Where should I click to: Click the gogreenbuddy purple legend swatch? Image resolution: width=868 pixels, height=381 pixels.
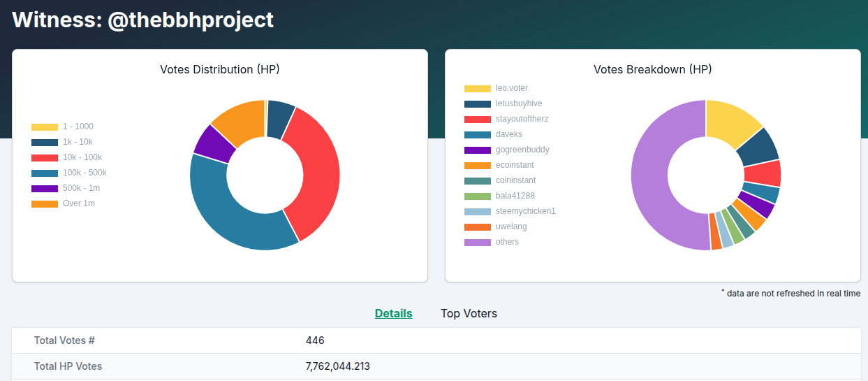(478, 150)
